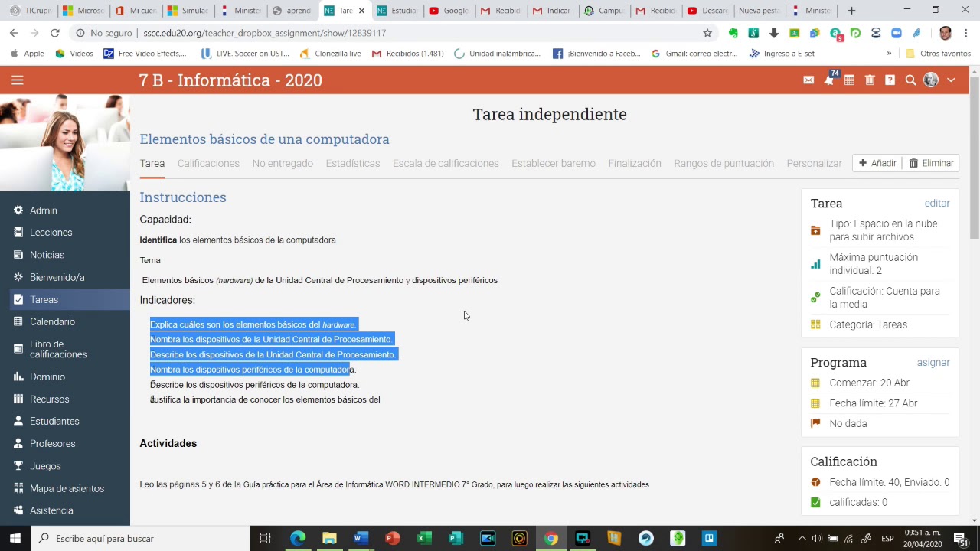Open notifications bell showing 74
Image resolution: width=980 pixels, height=551 pixels.
pos(829,80)
